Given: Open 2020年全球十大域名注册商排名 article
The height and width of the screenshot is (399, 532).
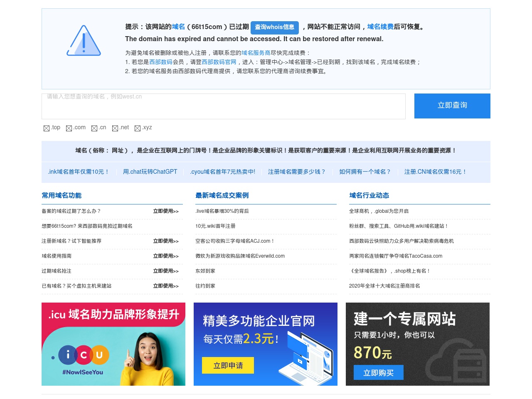Looking at the screenshot, I should point(384,286).
